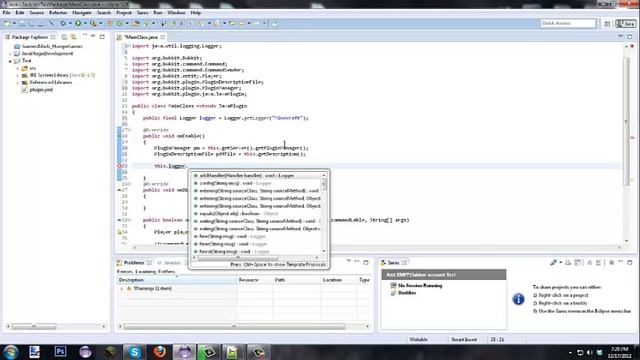Choose config(String msg) from autocomplete
Screen dimensions: 640x360
click(x=256, y=183)
